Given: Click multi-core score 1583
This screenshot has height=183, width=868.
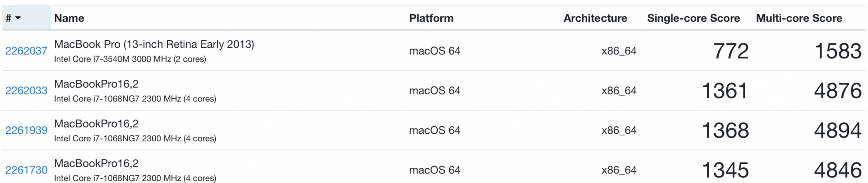Looking at the screenshot, I should pos(838,51).
